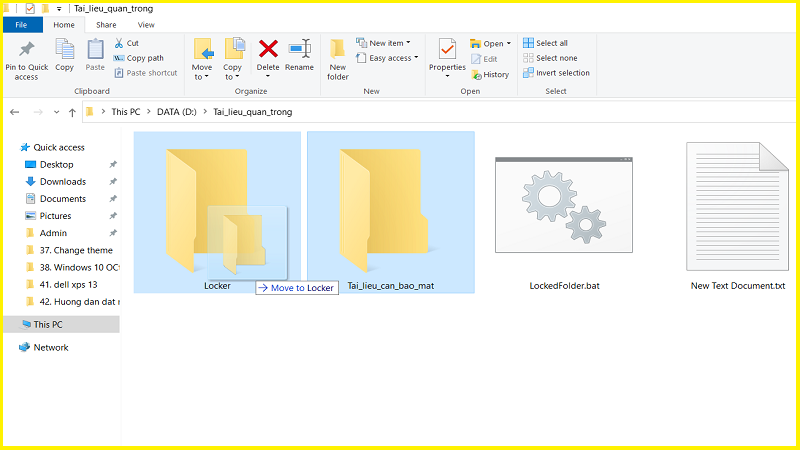
Task: Click Select all
Action: (x=545, y=43)
